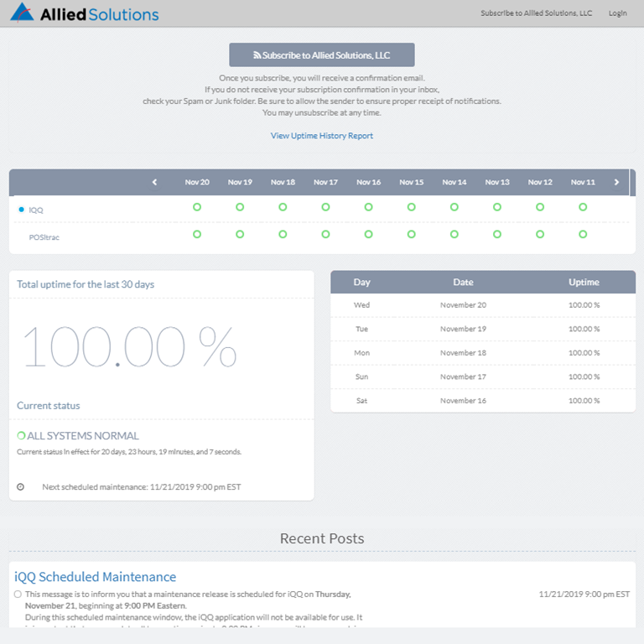Screen dimensions: 644x644
Task: Click iQQ status circle for Nov 13
Action: click(497, 207)
